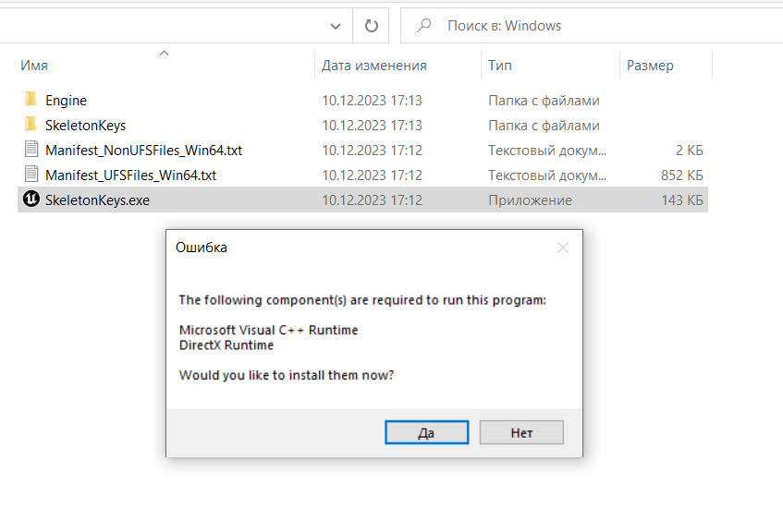Click the 2 КБ size value
This screenshot has height=532, width=783.
click(x=689, y=151)
